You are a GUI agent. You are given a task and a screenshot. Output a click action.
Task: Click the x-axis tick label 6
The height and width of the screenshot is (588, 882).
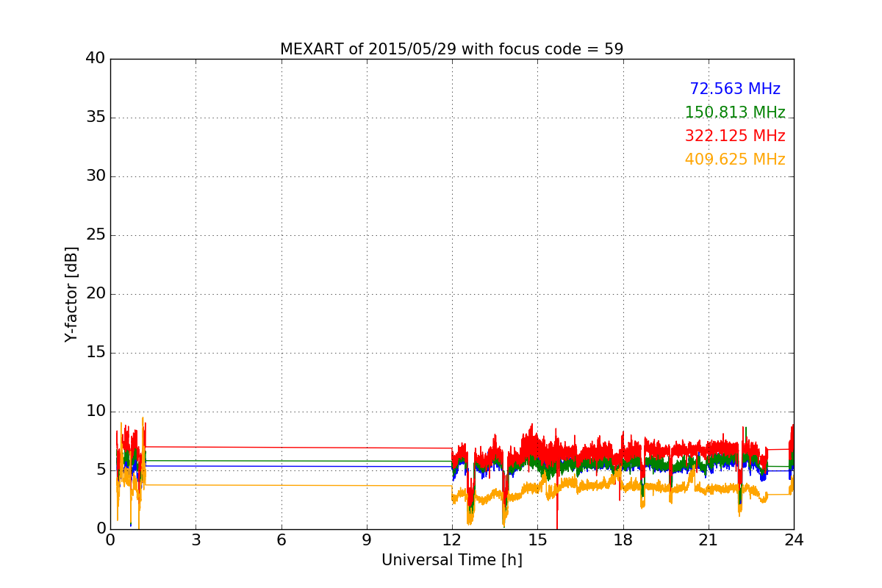coord(281,540)
